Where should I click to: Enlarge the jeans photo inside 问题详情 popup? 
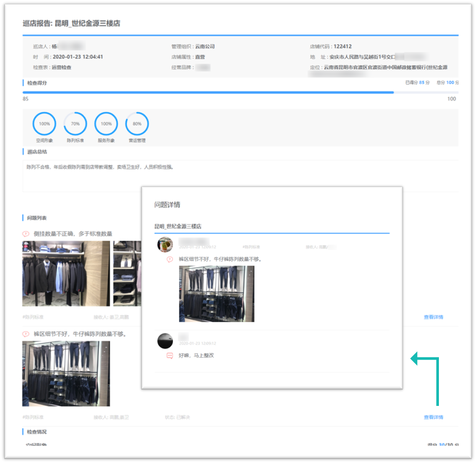217,294
